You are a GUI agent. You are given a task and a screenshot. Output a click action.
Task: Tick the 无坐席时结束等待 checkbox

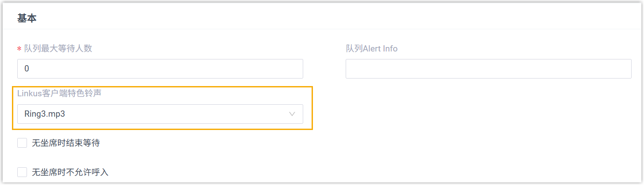click(22, 143)
